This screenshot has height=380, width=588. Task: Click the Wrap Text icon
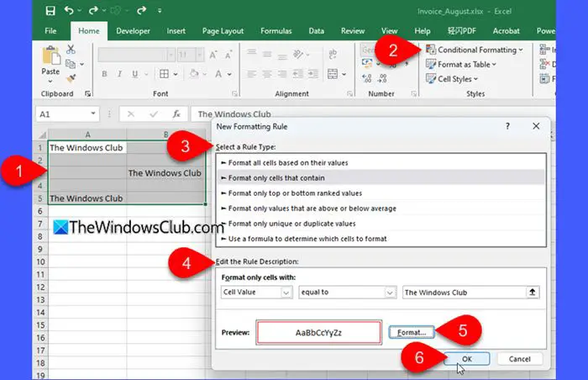coord(333,55)
